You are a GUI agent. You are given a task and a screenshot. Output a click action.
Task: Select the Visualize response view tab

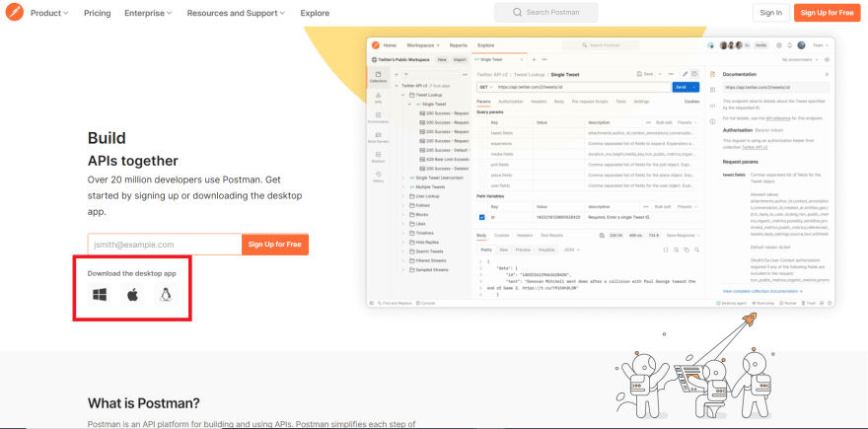coord(545,250)
